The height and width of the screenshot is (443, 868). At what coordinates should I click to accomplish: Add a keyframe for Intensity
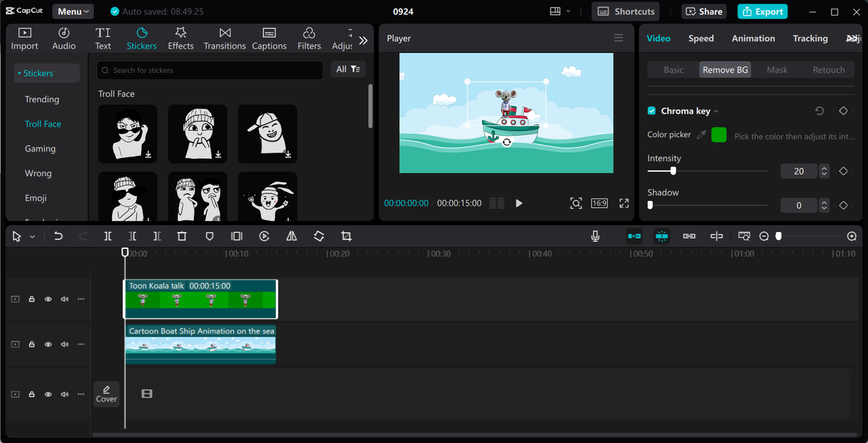pos(844,171)
